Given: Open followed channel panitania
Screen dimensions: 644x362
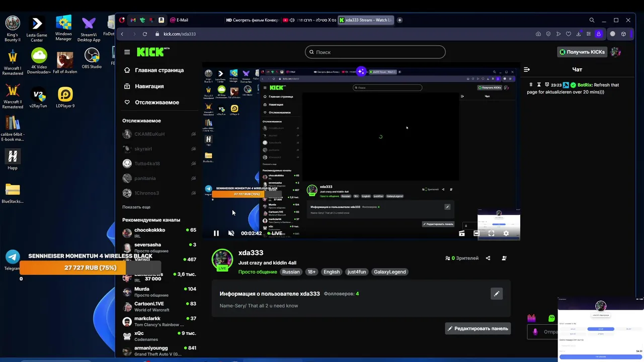Looking at the screenshot, I should coord(159,178).
